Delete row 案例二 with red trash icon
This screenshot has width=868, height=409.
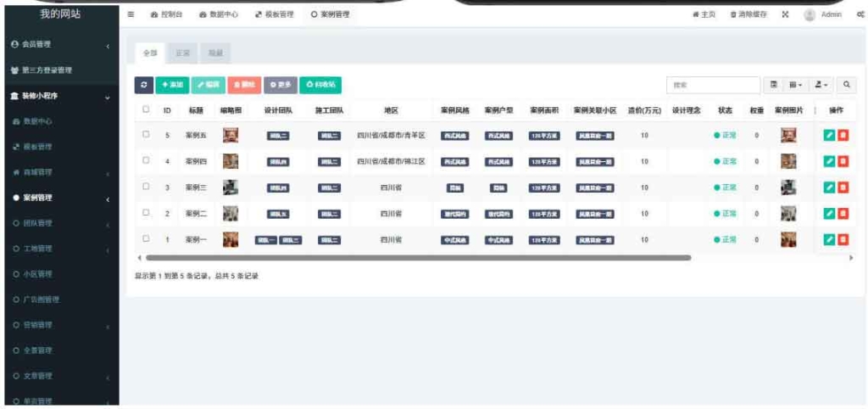click(x=843, y=213)
